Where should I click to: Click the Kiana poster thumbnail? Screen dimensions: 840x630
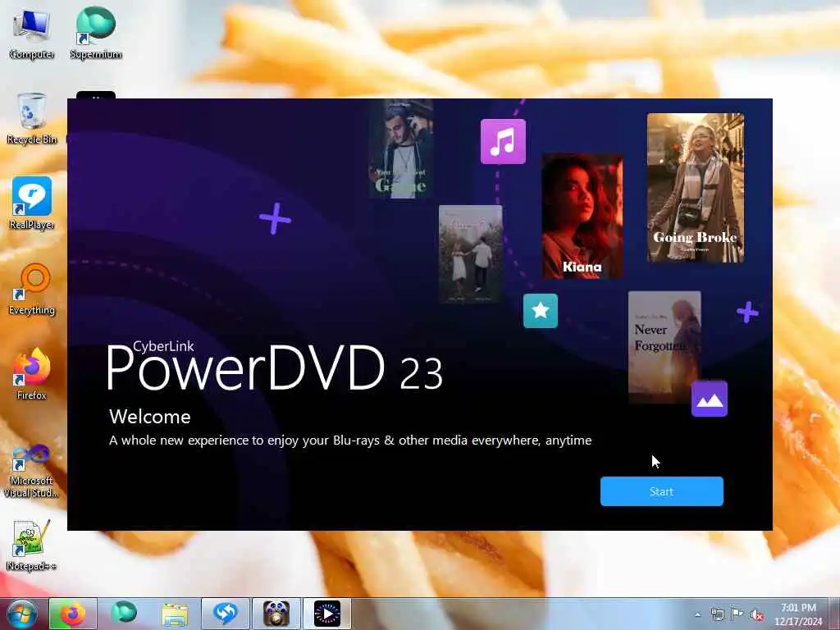tap(582, 216)
